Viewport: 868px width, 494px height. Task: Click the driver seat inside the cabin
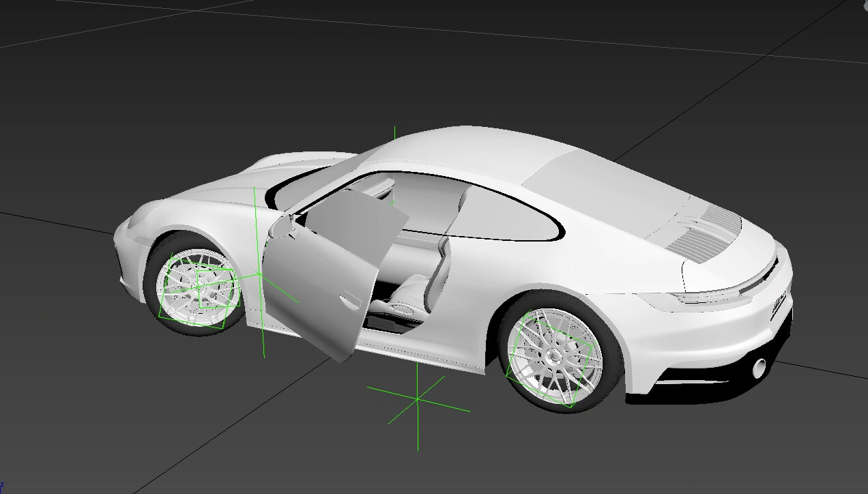click(409, 287)
